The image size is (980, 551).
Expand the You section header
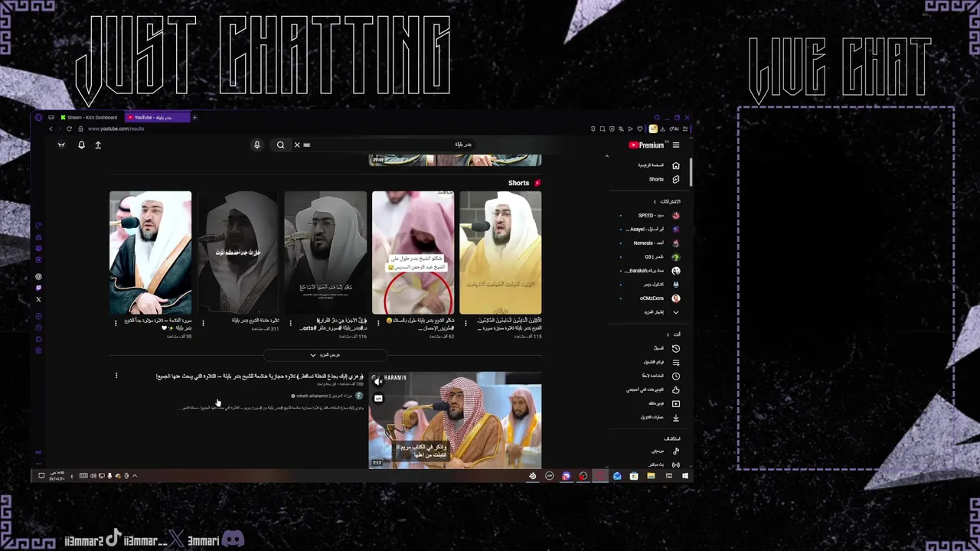pos(674,334)
